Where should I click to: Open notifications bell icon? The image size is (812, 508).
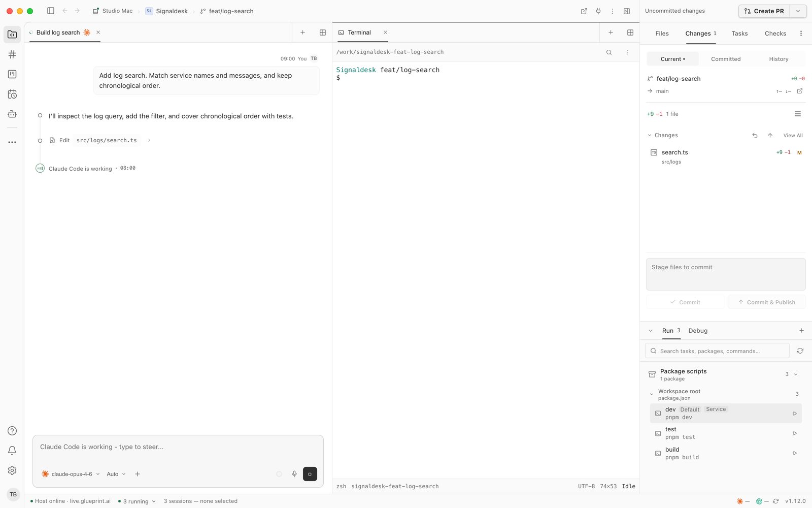pos(12,451)
